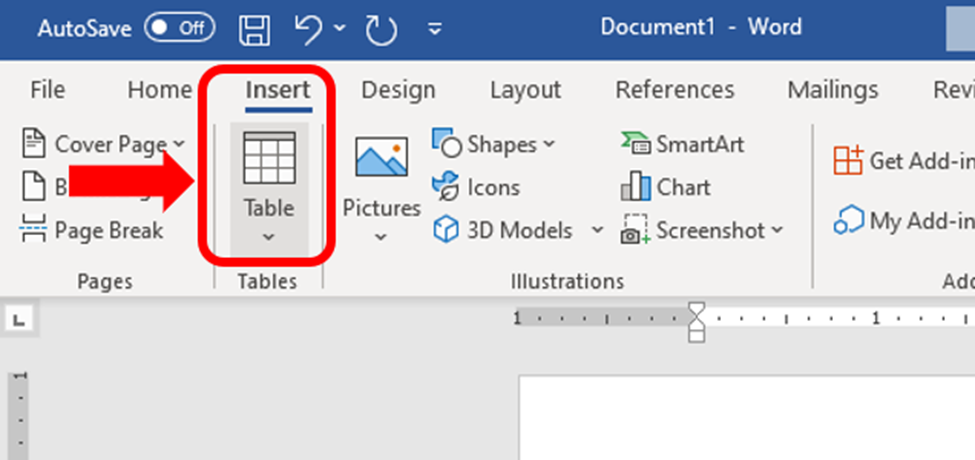Switch to the Home tab
The image size is (975, 460).
coord(160,90)
